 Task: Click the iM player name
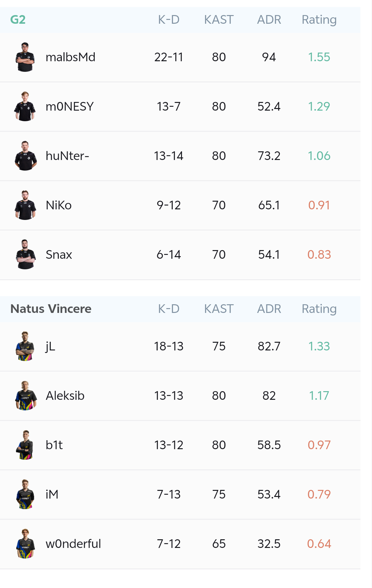(52, 494)
